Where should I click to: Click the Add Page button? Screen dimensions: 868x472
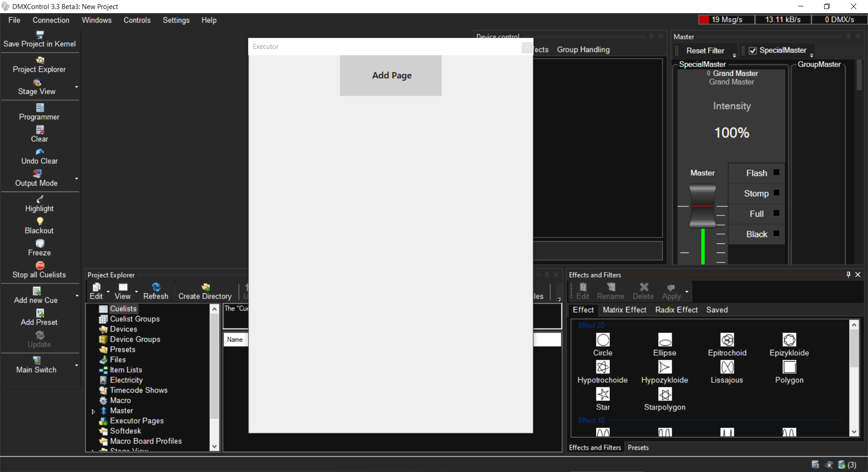coord(391,76)
